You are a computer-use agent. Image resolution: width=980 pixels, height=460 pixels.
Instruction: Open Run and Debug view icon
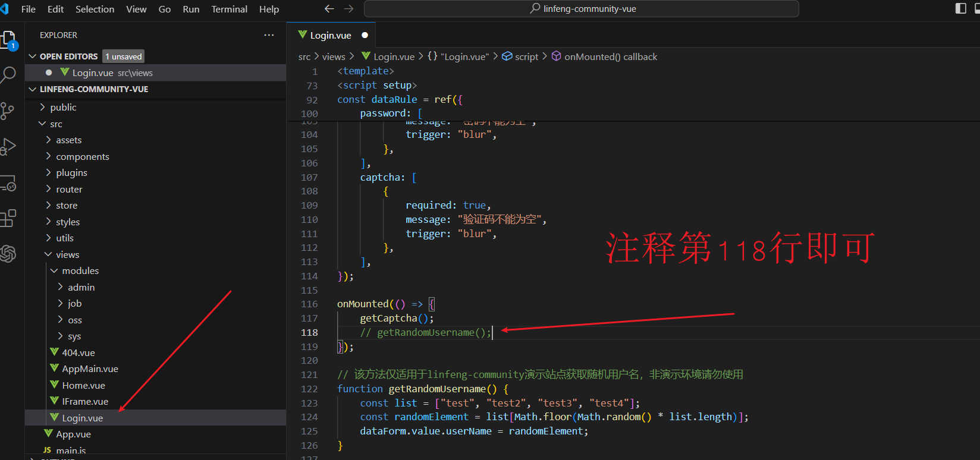tap(8, 146)
